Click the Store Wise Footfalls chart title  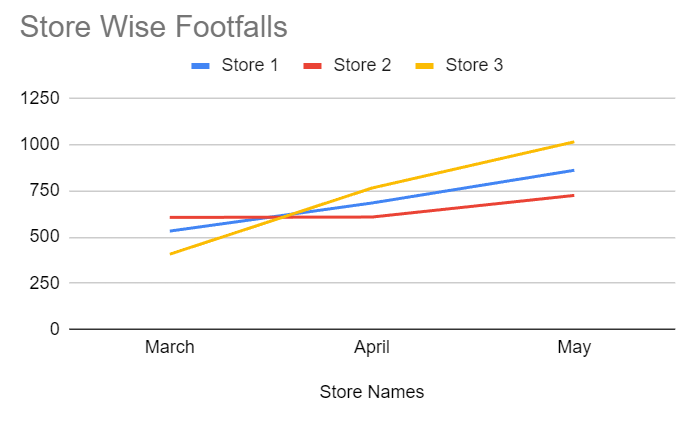(x=154, y=27)
